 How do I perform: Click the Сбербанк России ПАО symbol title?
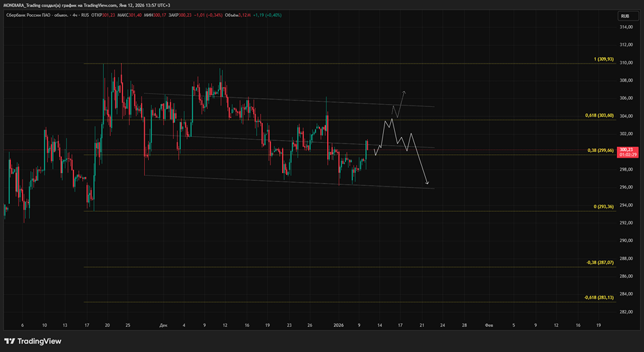(38, 15)
